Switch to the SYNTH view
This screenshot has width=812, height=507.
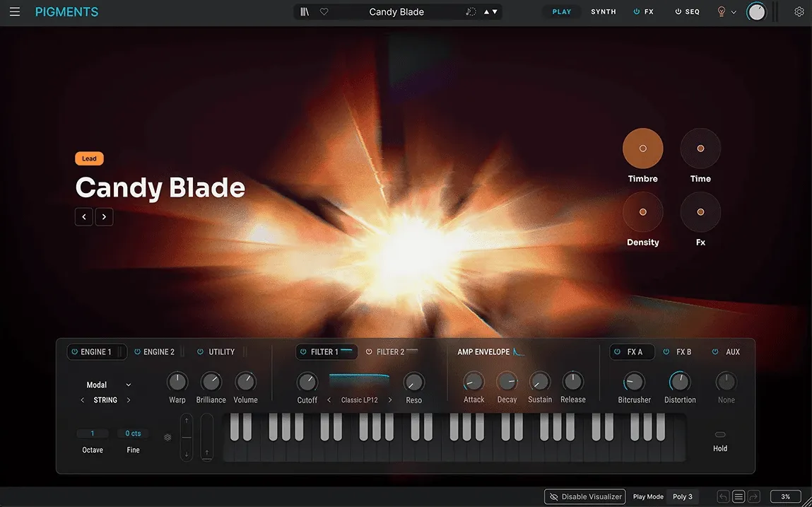604,11
